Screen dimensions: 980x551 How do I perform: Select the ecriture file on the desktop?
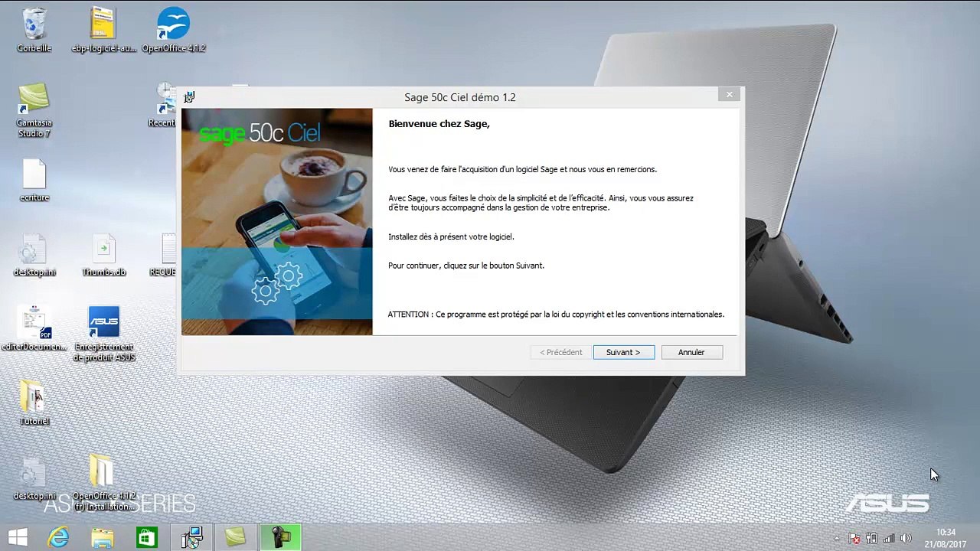point(34,181)
